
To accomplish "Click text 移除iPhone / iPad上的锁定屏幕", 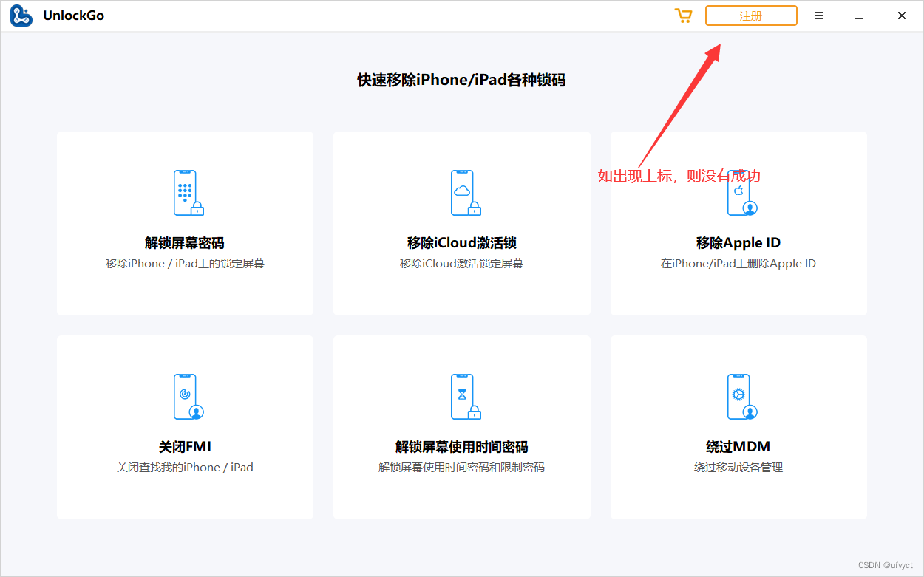I will [x=185, y=264].
